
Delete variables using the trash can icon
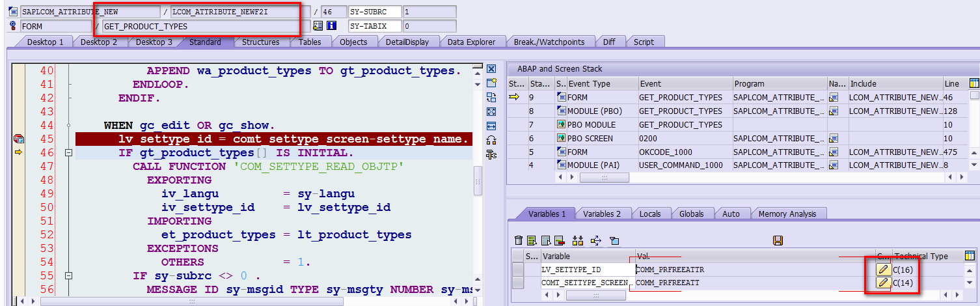point(518,241)
